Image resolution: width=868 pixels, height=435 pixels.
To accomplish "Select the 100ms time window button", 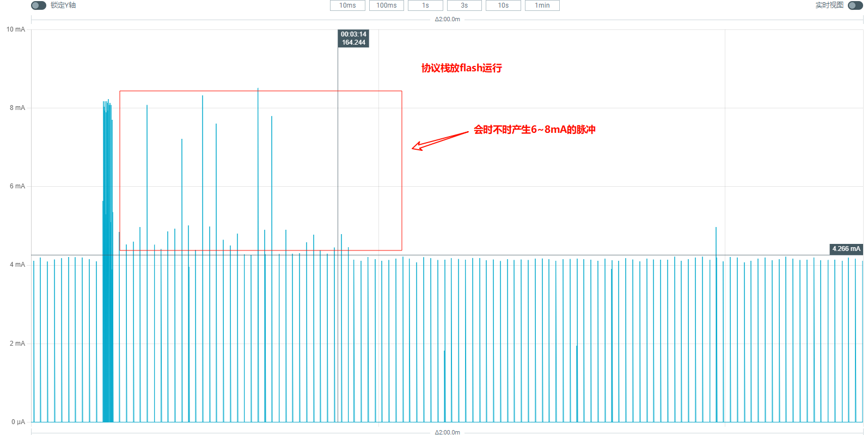I will pos(387,5).
